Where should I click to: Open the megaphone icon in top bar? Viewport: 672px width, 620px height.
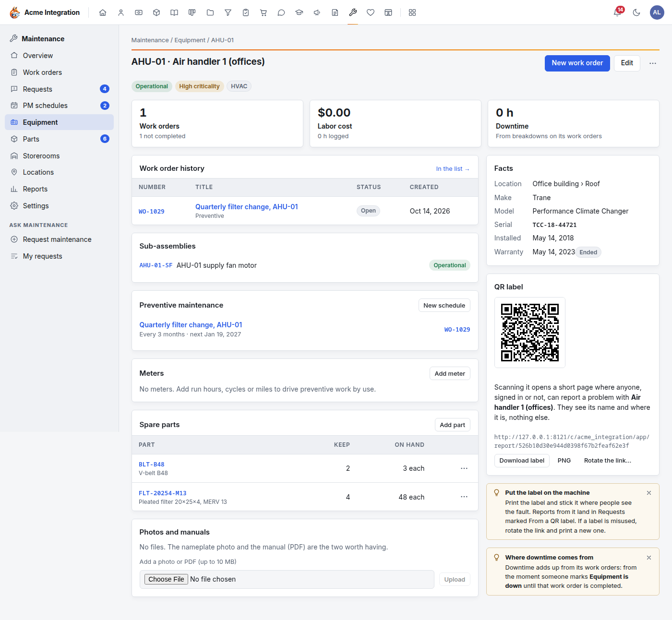(317, 12)
